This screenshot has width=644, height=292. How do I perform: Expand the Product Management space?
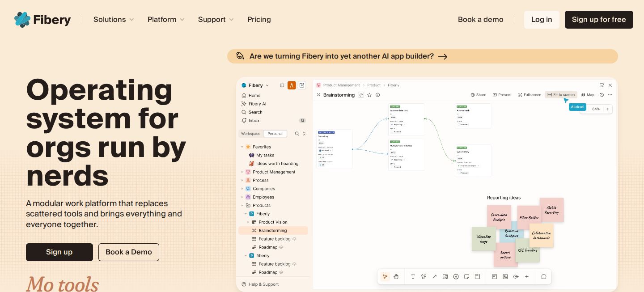click(242, 172)
